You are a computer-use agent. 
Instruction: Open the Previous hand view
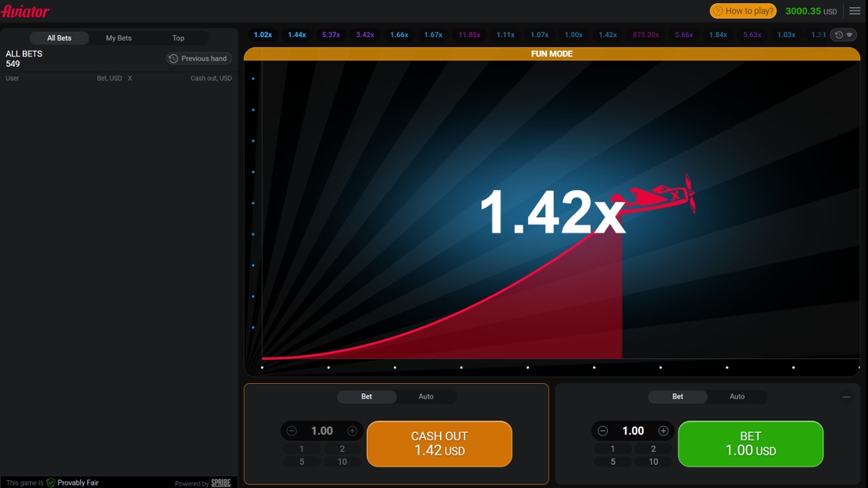[x=198, y=59]
